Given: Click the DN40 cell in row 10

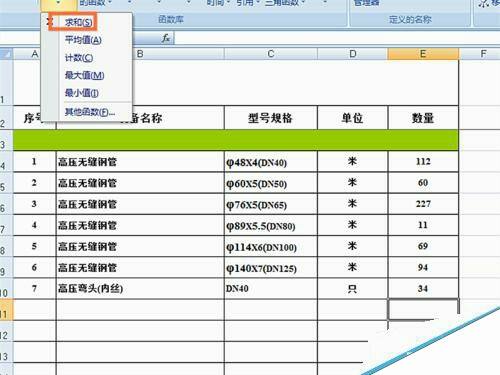Looking at the screenshot, I should pyautogui.click(x=271, y=289).
